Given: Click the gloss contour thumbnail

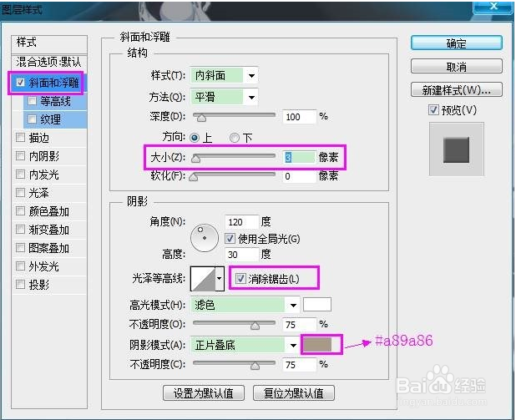Looking at the screenshot, I should click(x=203, y=279).
